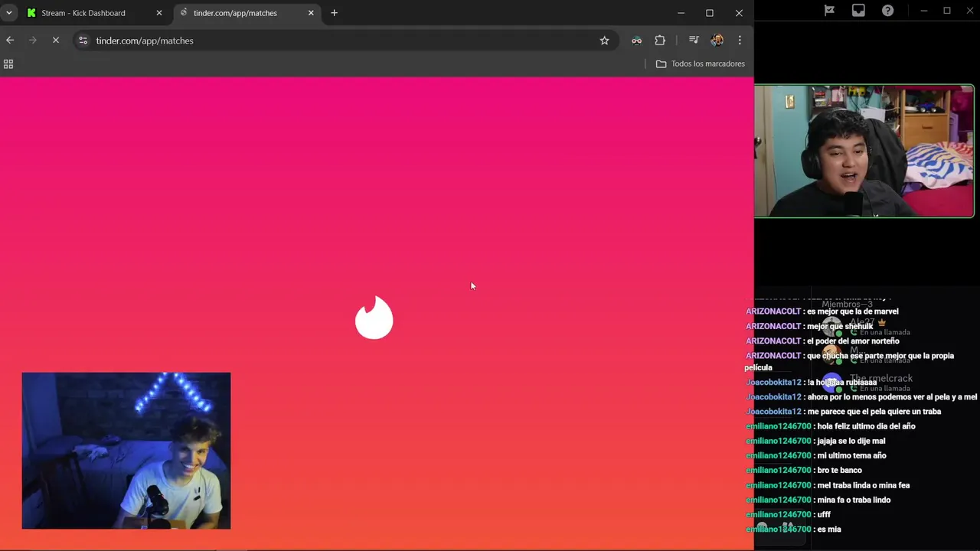The image size is (980, 551).
Task: Select the tinder.com/app/matches tab
Action: pyautogui.click(x=248, y=13)
